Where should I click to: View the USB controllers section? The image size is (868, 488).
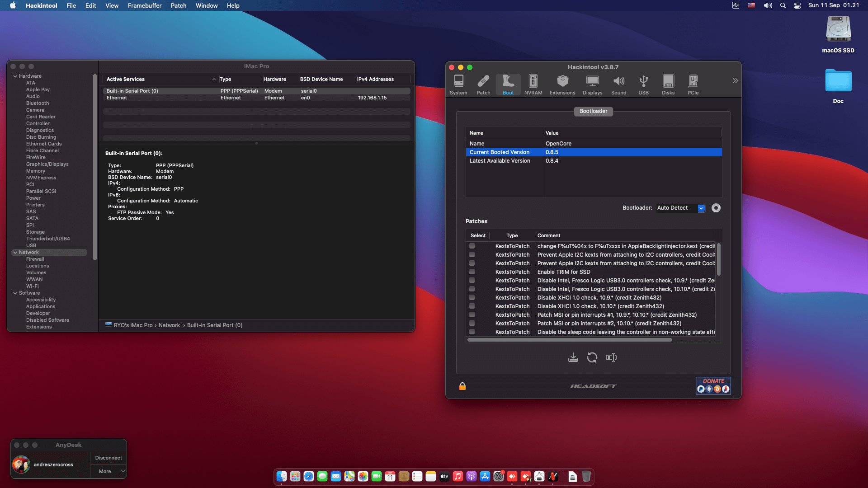pos(643,84)
